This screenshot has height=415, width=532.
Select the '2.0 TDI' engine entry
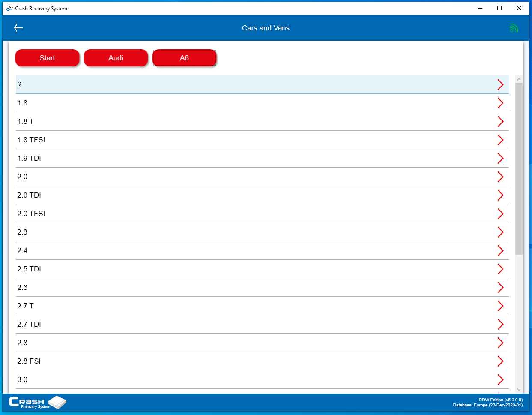tap(262, 195)
